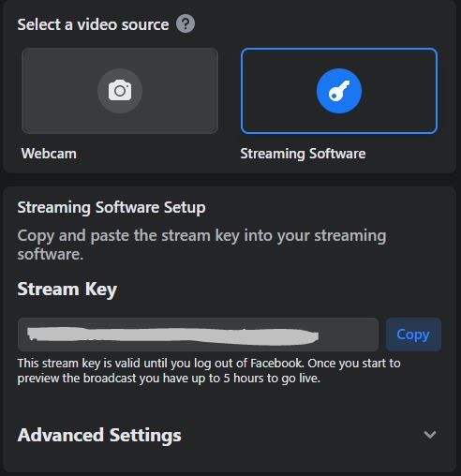Image resolution: width=461 pixels, height=476 pixels.
Task: Click the Stream Key heading
Action: [67, 290]
